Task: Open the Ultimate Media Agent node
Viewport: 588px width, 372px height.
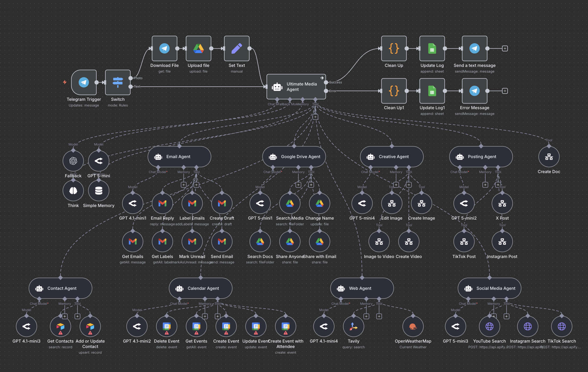Action: click(x=296, y=87)
